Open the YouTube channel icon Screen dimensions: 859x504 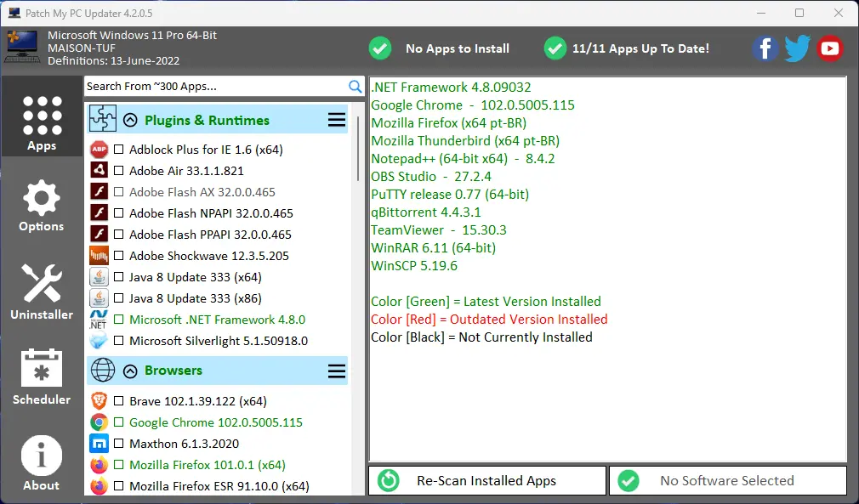[x=829, y=48]
